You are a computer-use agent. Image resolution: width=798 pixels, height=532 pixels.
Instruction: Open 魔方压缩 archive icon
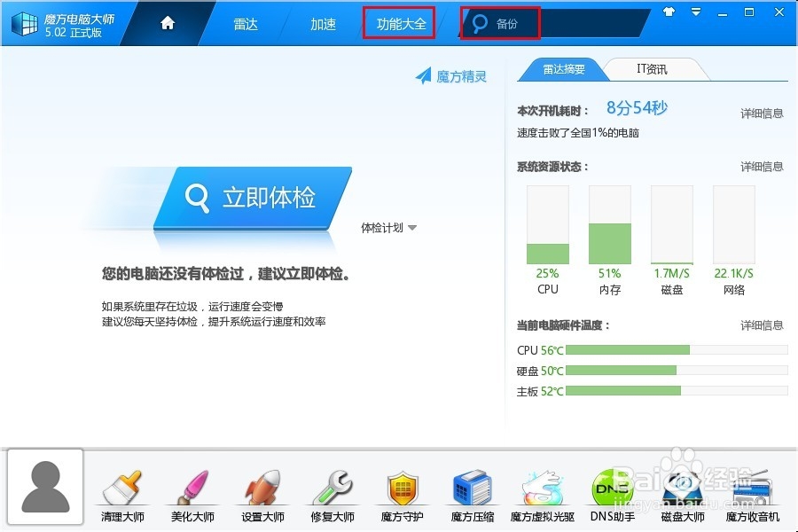[473, 487]
